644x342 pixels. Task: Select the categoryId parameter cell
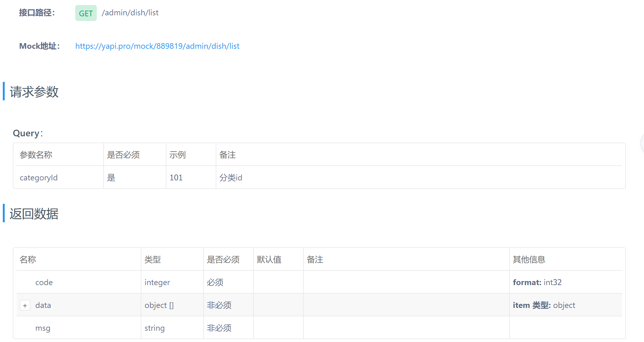pyautogui.click(x=39, y=178)
